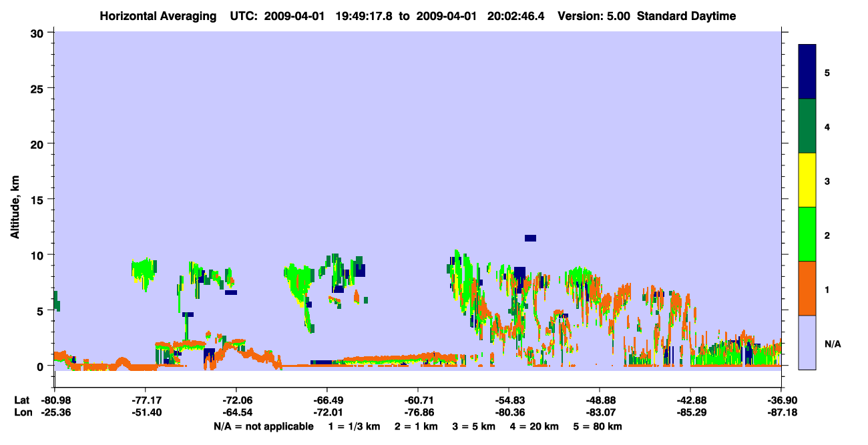Viewport: 868px width, 445px height.
Task: Click the bright green level 2 color swatch
Action: coord(807,234)
